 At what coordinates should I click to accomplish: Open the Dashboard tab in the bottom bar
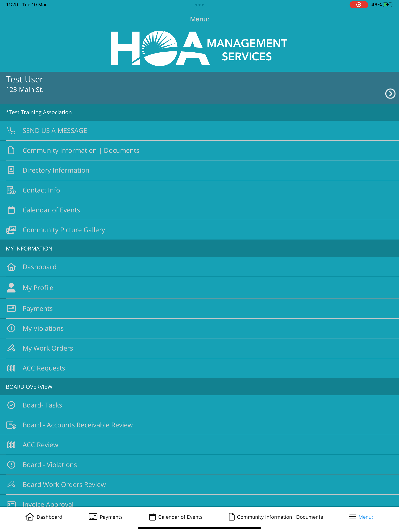[x=44, y=517]
